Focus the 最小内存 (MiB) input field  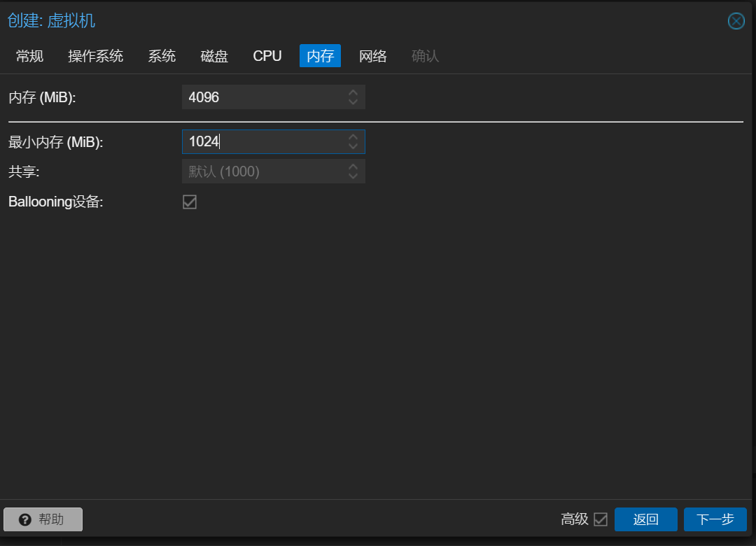click(x=262, y=142)
